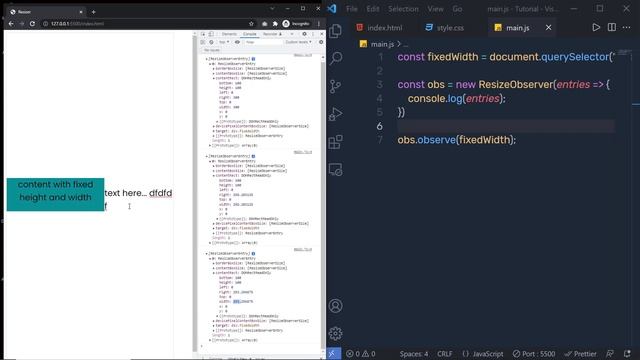Click the DevTools inspect element icon
Image resolution: width=640 pixels, height=360 pixels.
click(203, 34)
